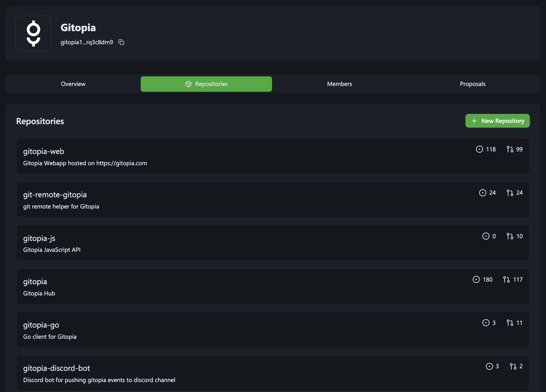
Task: Click the pull requests icon for gitopia-web
Action: [510, 149]
